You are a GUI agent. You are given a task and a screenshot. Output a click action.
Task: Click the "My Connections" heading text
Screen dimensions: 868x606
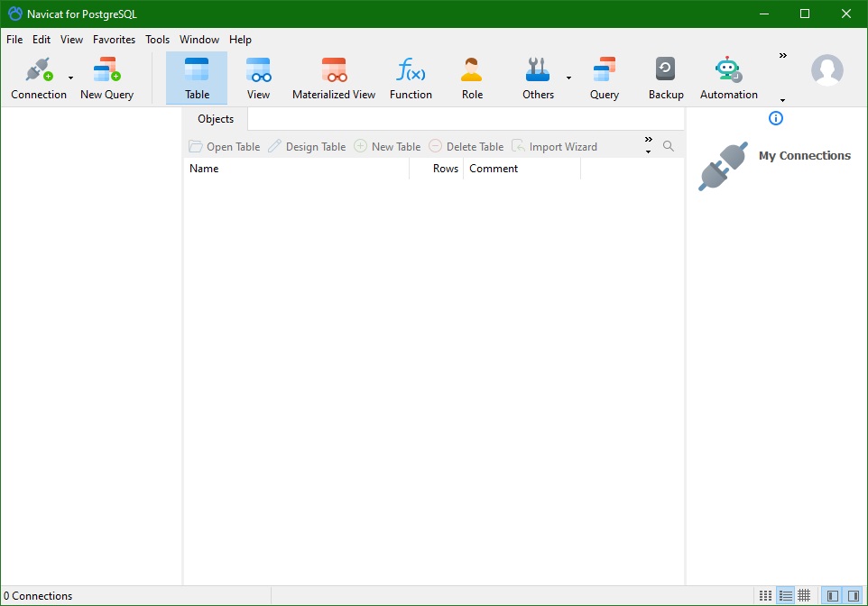coord(804,155)
